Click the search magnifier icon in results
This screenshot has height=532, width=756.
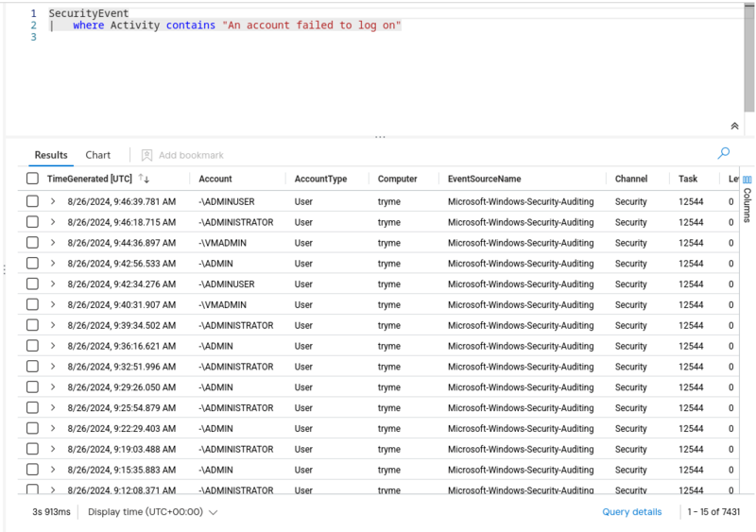723,153
